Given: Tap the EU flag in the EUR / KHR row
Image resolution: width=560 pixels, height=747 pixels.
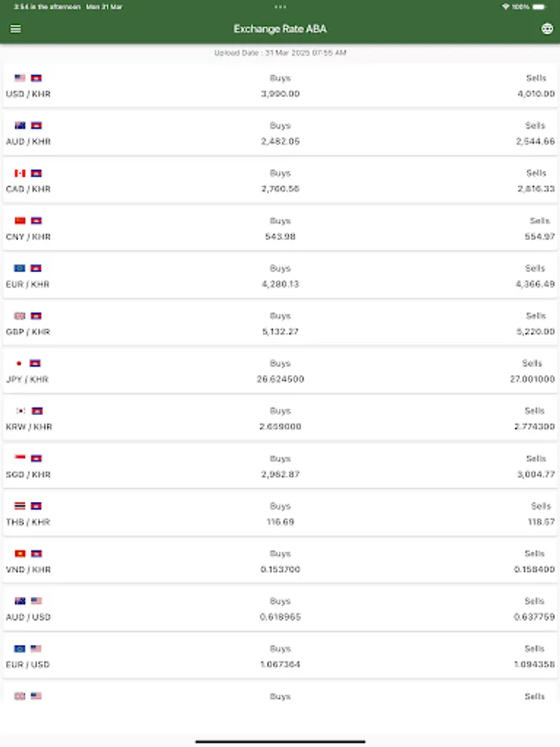Looking at the screenshot, I should coord(20,268).
